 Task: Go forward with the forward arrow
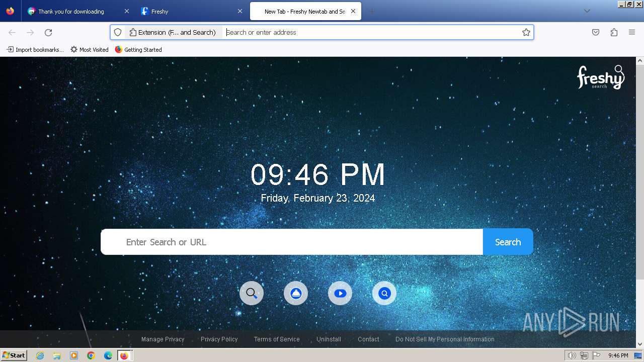pos(30,32)
